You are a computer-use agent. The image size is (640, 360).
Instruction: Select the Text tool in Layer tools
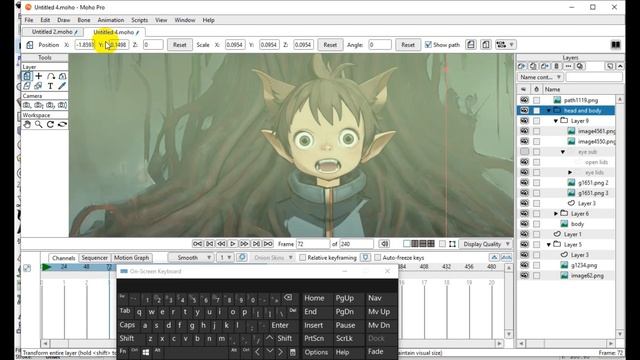point(50,86)
